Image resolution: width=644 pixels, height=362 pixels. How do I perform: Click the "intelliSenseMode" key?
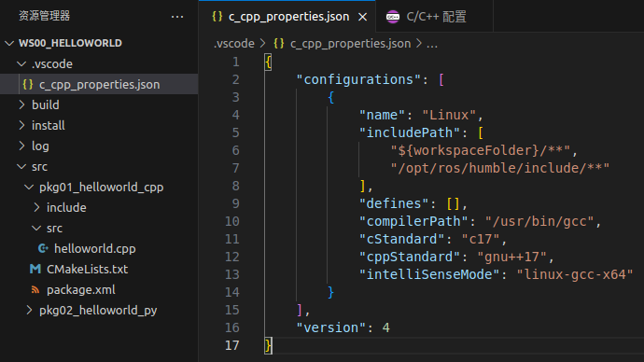click(x=428, y=274)
